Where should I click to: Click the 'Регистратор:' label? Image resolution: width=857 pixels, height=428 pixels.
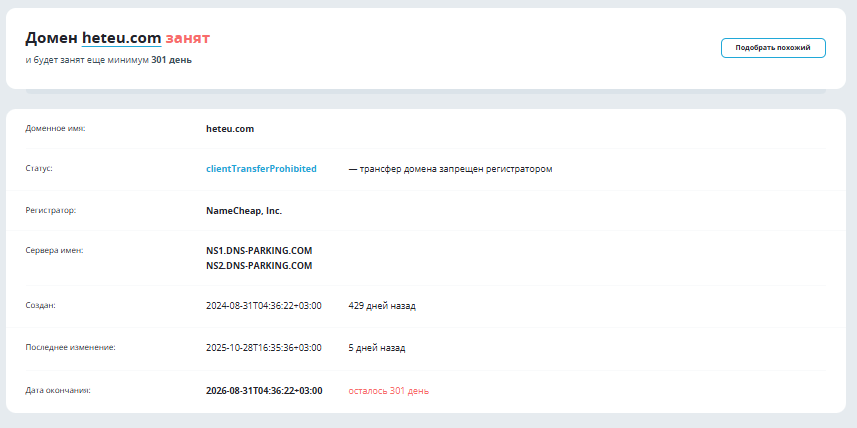coord(51,210)
